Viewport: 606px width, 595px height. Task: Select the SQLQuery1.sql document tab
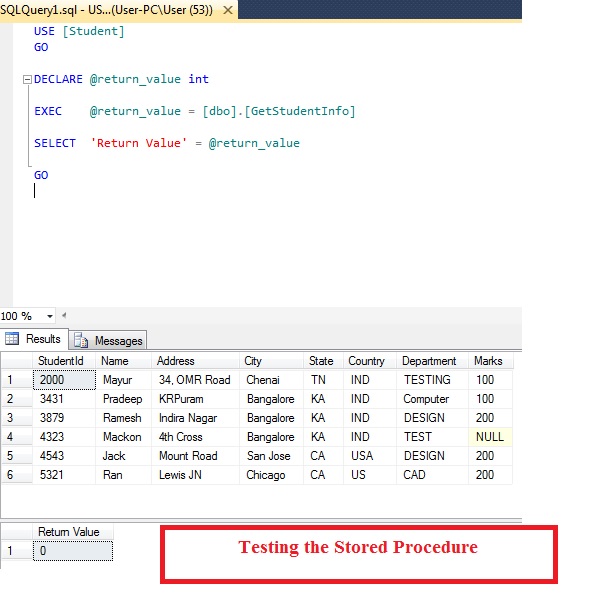click(118, 10)
